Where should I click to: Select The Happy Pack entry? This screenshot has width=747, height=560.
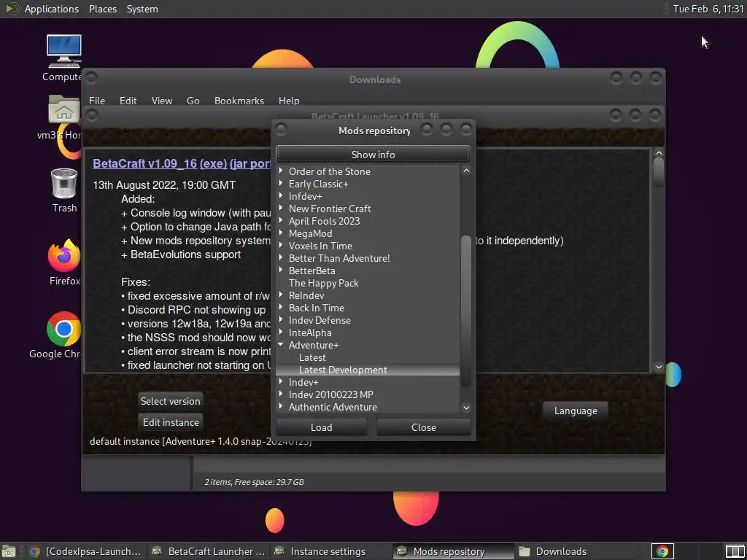pyautogui.click(x=323, y=283)
